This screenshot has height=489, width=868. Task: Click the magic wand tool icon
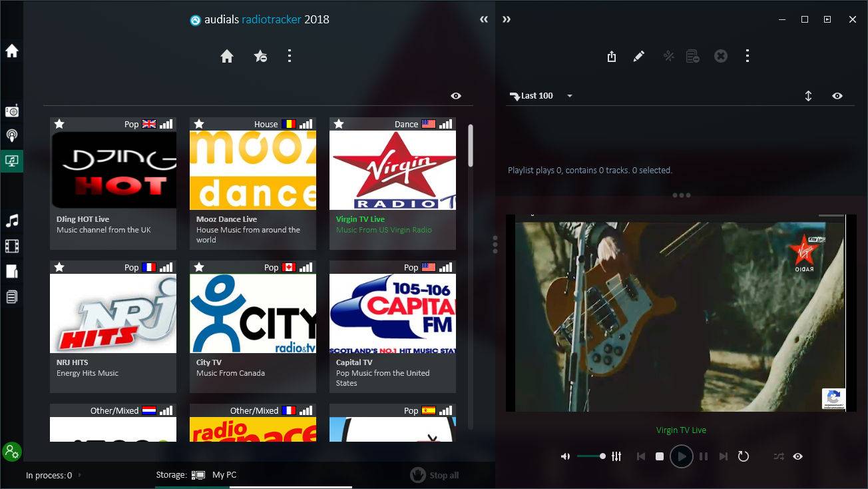click(x=669, y=57)
